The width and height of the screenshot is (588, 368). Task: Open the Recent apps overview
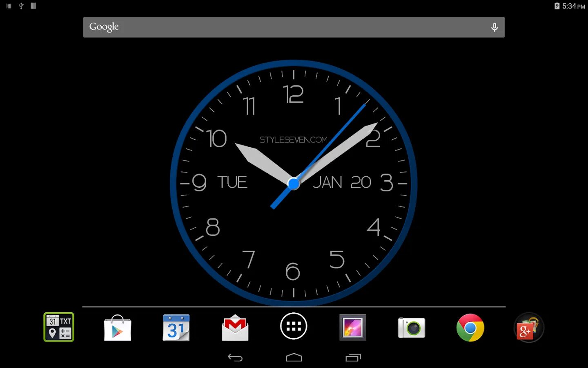tap(353, 358)
